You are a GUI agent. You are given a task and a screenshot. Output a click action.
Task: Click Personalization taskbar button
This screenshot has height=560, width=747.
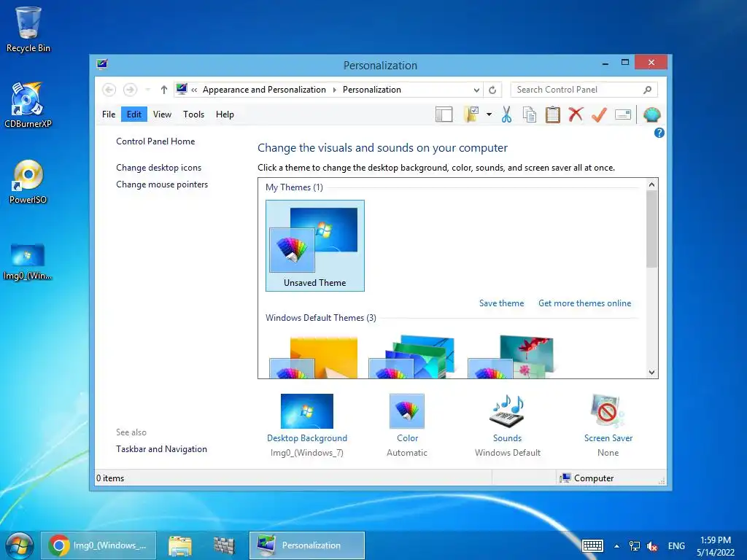pyautogui.click(x=307, y=545)
